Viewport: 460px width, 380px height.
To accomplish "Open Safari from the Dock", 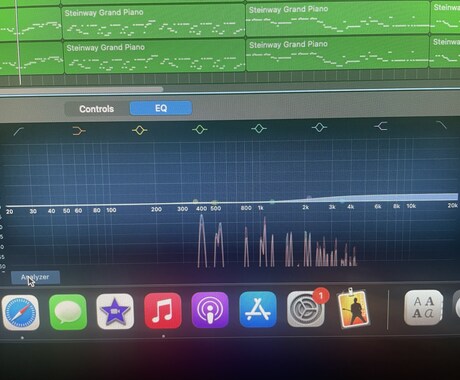I will click(x=20, y=313).
